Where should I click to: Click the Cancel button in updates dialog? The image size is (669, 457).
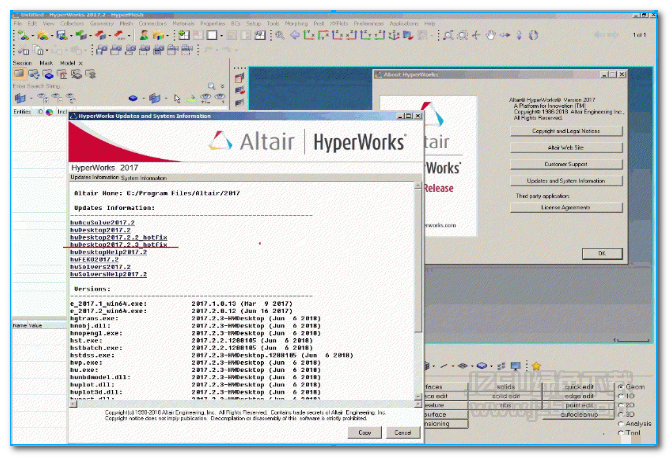tap(403, 433)
